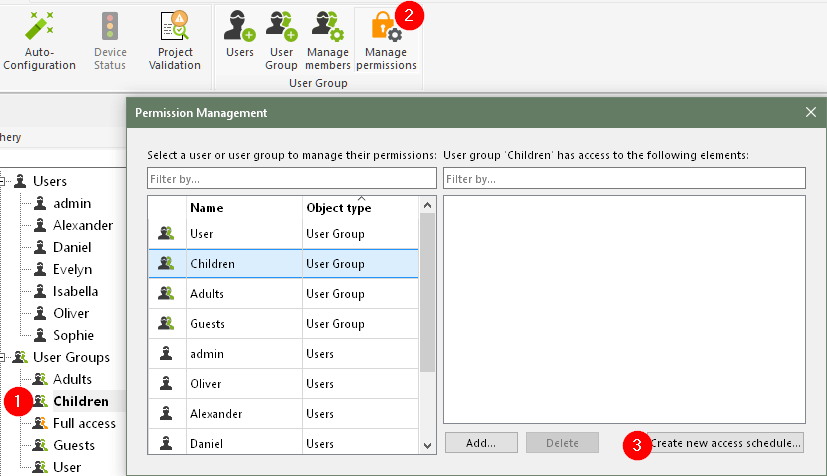Click the Delete button
The height and width of the screenshot is (476, 827).
point(562,442)
